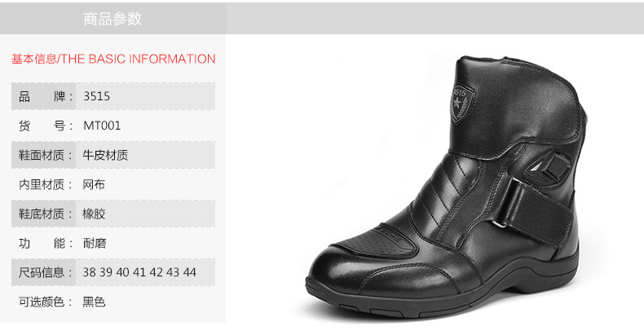644x331 pixels.
Task: Click the 可选颜色 label
Action: (x=46, y=302)
